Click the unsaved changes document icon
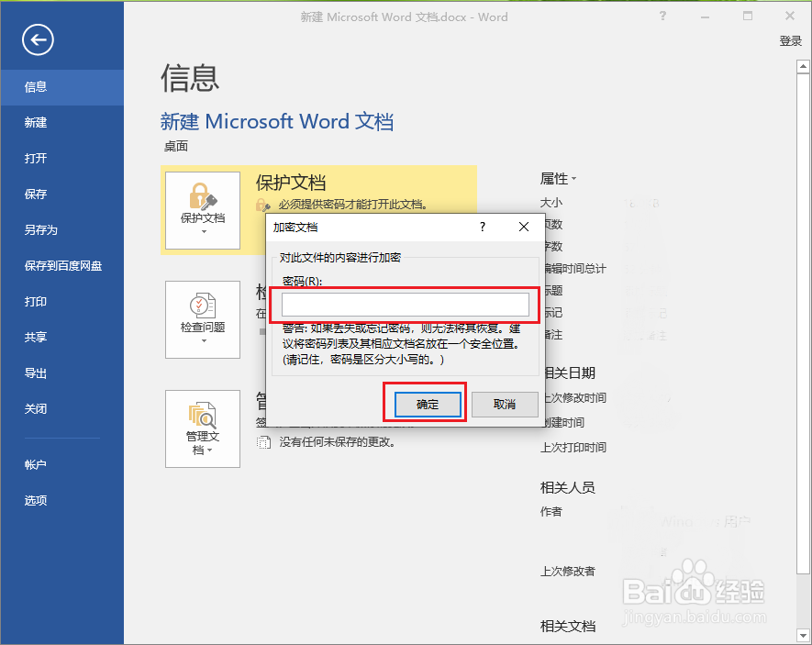Viewport: 812px width, 645px height. [x=263, y=442]
